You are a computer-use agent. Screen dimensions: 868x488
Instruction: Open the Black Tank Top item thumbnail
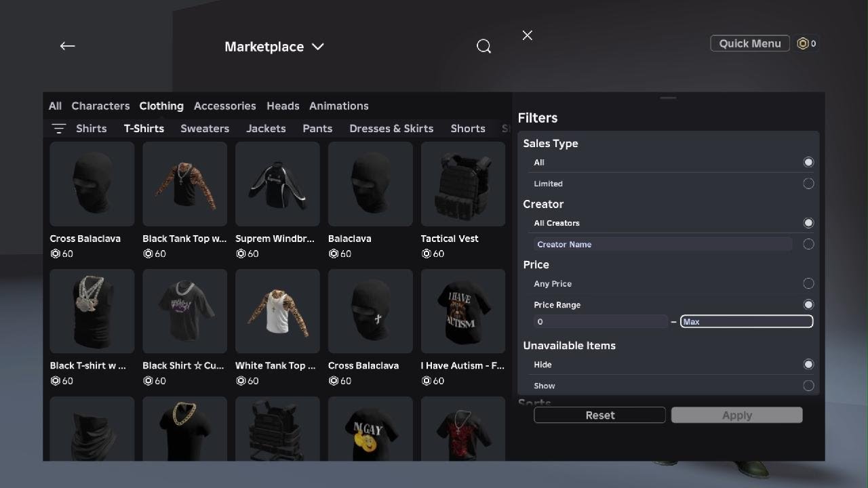coord(184,184)
